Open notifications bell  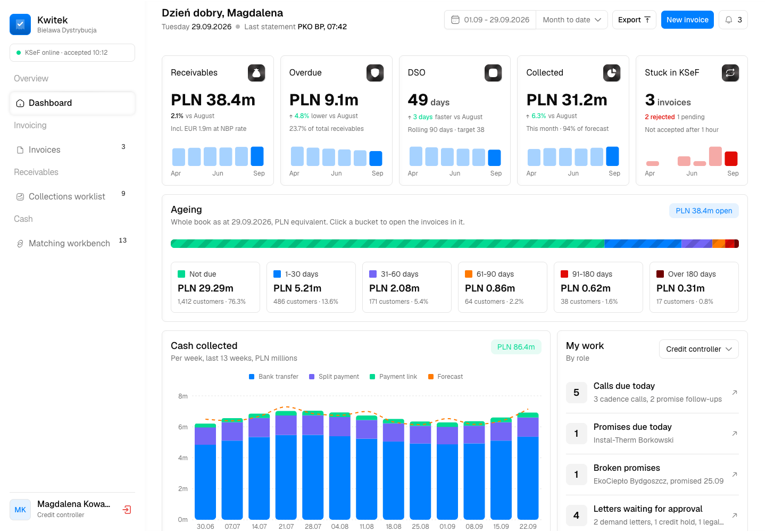(x=733, y=20)
